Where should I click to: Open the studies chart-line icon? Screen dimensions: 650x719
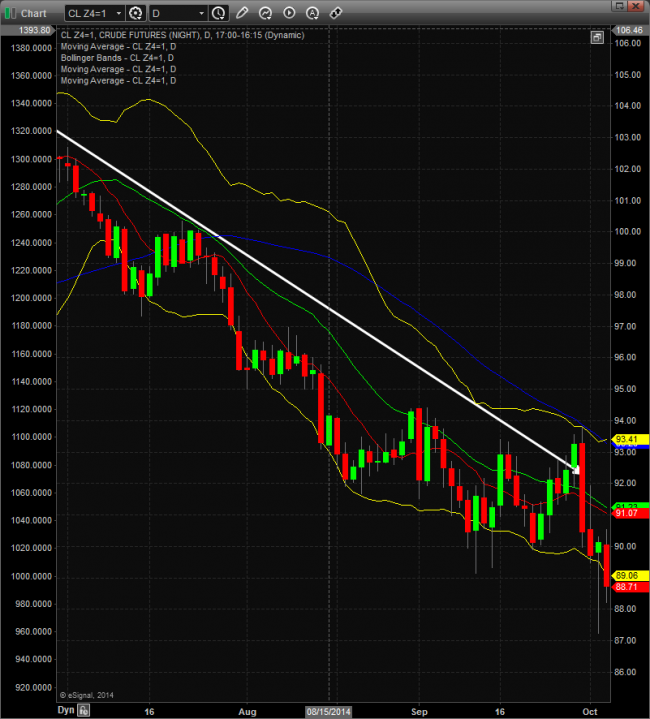[265, 13]
